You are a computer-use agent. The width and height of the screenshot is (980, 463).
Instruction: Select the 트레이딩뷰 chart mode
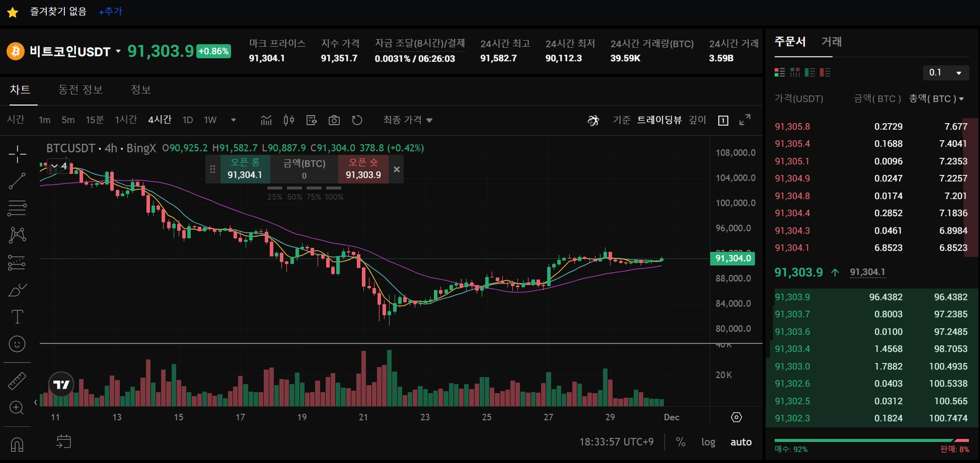pyautogui.click(x=659, y=120)
